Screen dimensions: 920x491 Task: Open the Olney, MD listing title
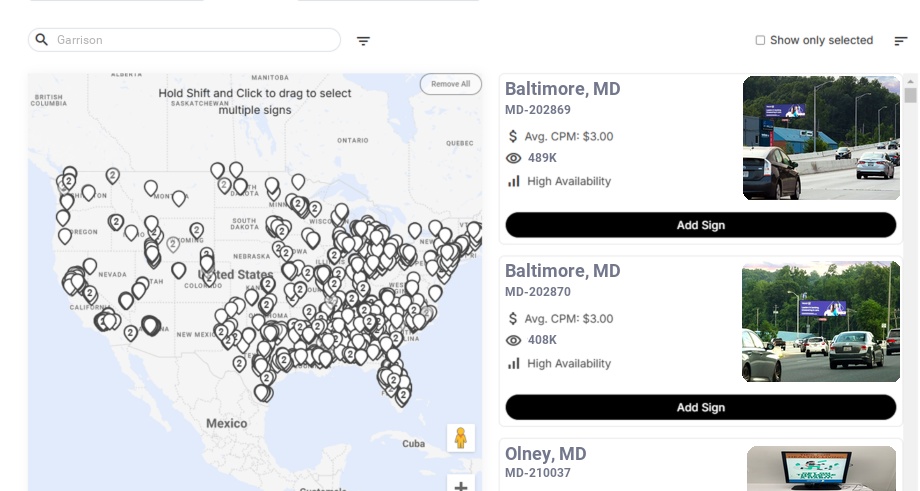[x=546, y=454]
